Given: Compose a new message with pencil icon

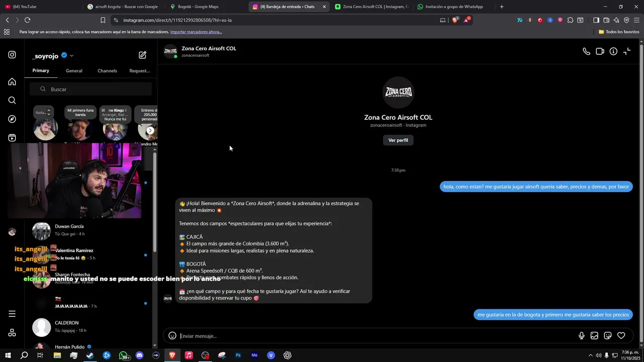Looking at the screenshot, I should tap(142, 55).
